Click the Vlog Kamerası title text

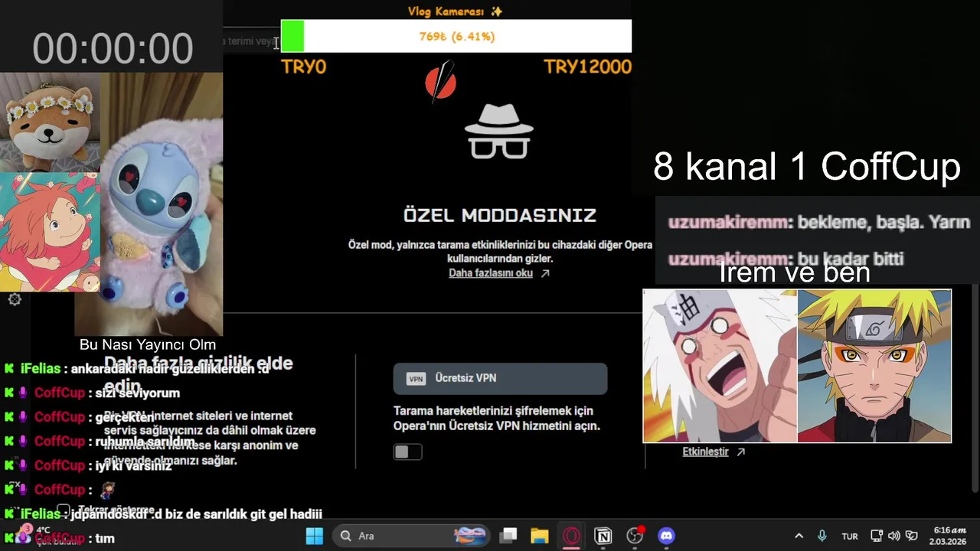point(456,11)
